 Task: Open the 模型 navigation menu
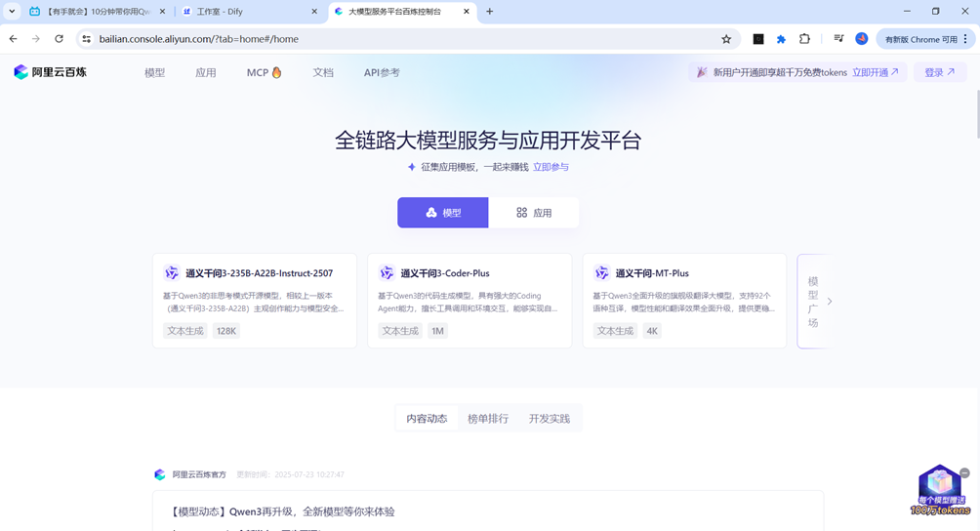click(x=154, y=72)
